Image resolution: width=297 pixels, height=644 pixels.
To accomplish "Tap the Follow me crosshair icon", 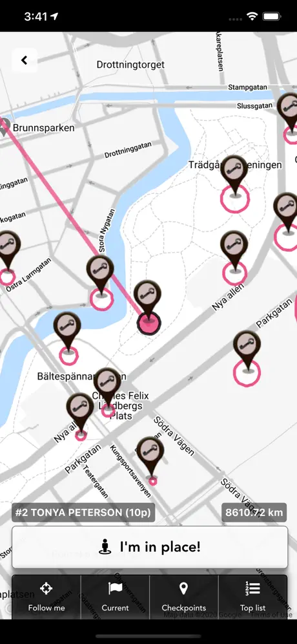I will tap(46, 588).
